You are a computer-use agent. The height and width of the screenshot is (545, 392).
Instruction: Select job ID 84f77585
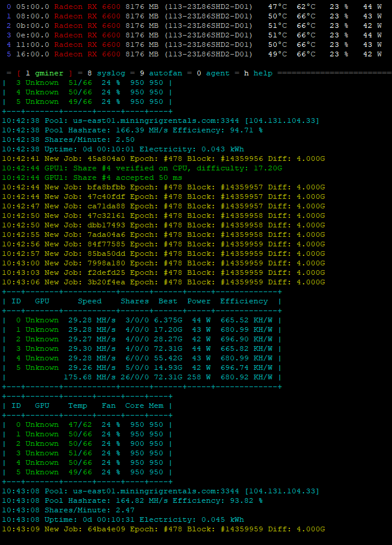[106, 244]
